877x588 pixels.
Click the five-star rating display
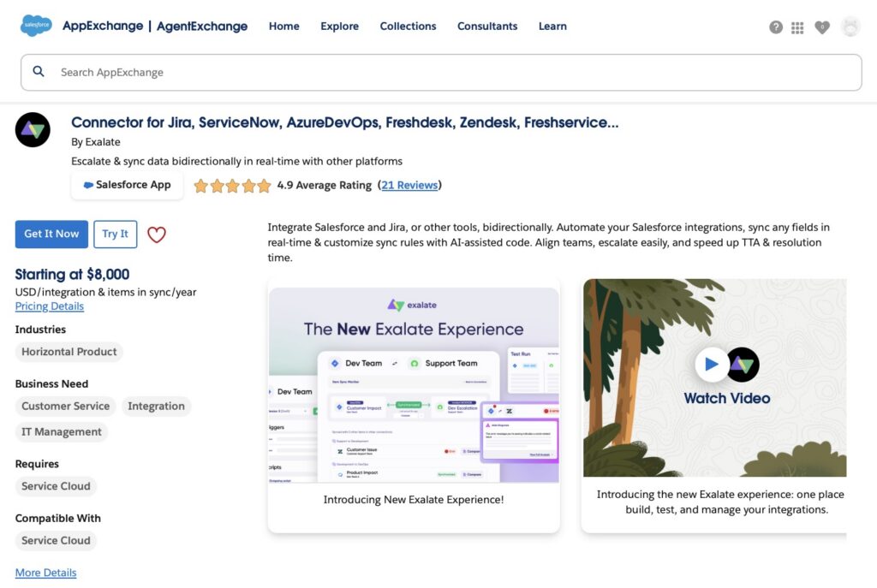231,186
